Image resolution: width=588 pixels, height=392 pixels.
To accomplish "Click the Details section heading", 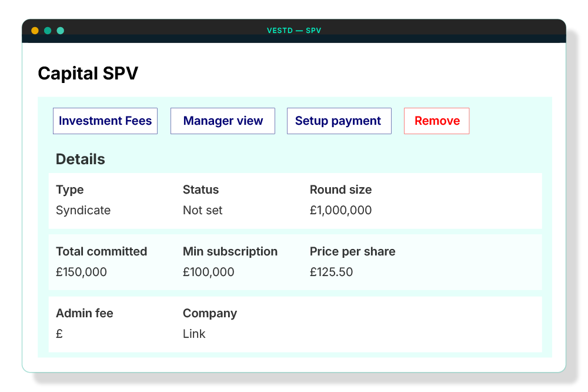I will [80, 159].
